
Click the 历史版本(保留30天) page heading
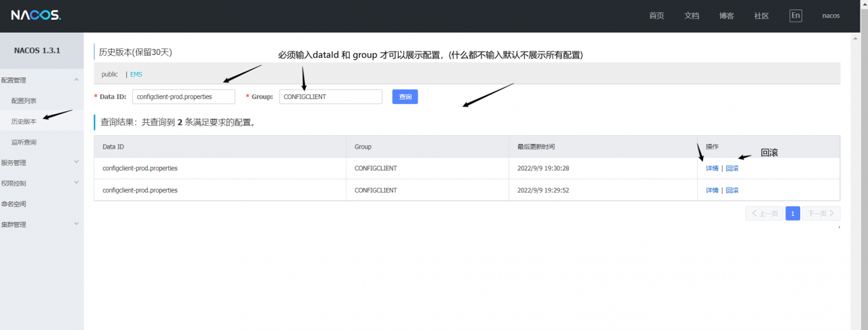(136, 52)
